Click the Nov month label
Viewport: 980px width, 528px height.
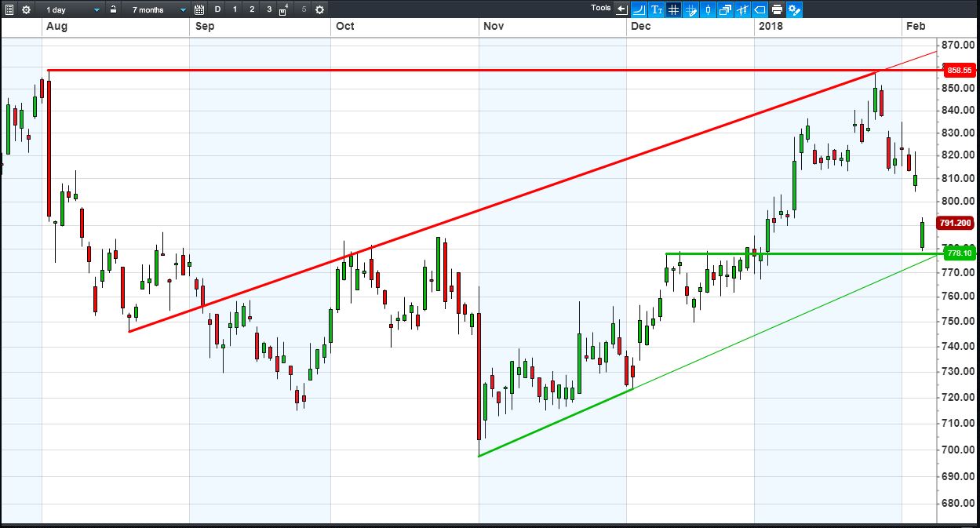(x=494, y=26)
